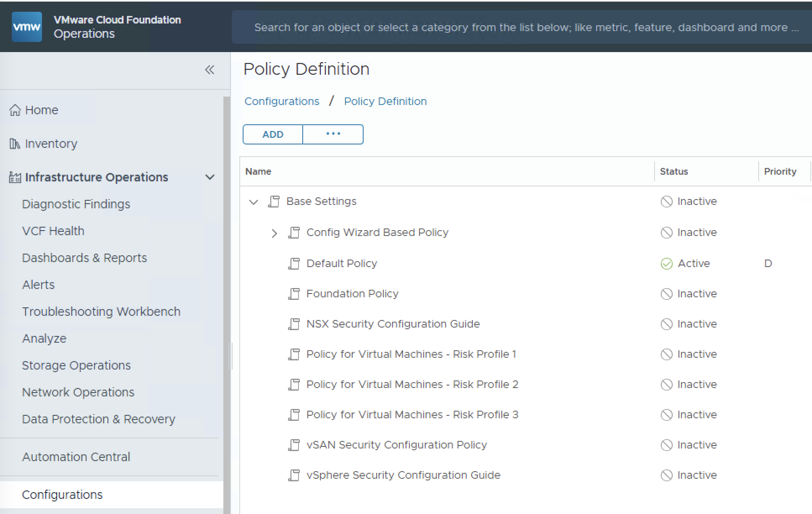Click the Inventory icon in sidebar
The image size is (812, 514).
(15, 144)
